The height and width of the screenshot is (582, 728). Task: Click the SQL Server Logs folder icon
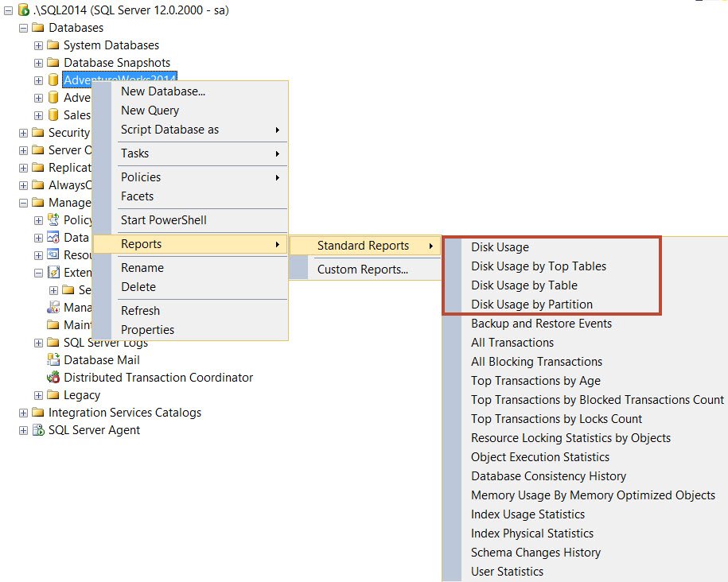53,343
